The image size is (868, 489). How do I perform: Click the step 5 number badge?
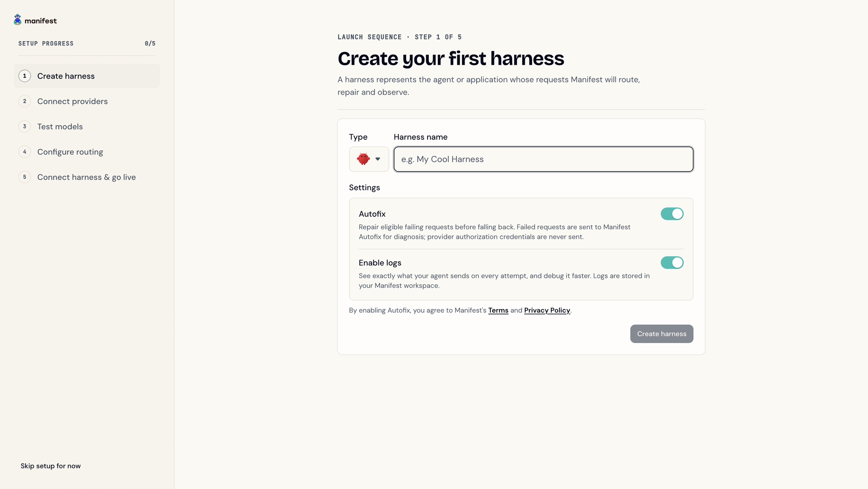coord(25,177)
